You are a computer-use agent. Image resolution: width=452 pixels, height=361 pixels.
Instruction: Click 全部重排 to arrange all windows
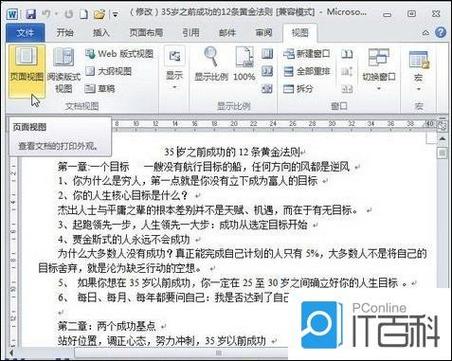[x=307, y=71]
